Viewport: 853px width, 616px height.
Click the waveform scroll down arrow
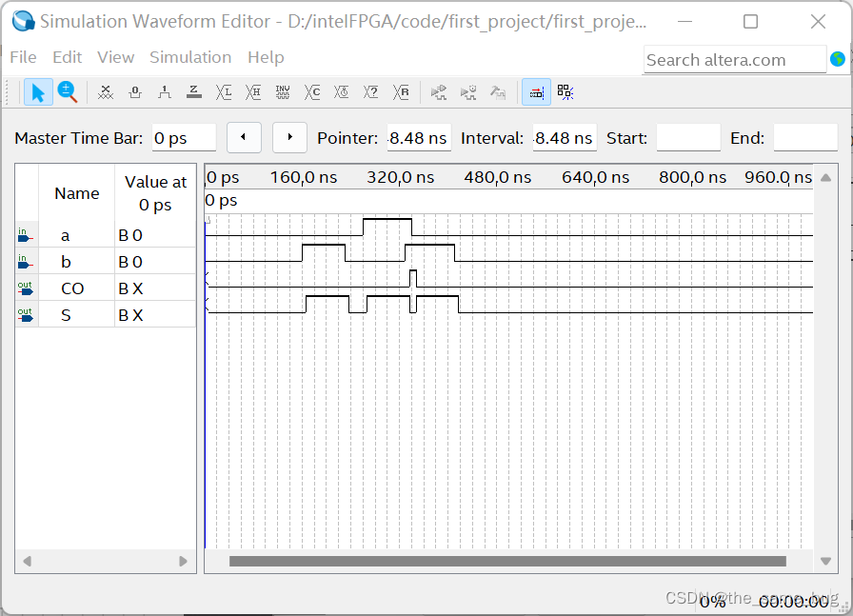[x=825, y=561]
